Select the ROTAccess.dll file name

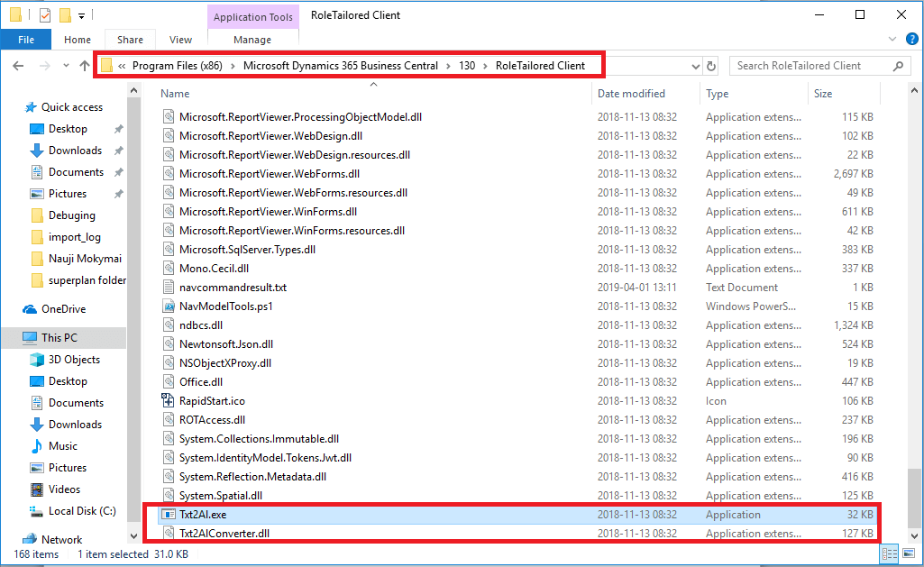[212, 420]
